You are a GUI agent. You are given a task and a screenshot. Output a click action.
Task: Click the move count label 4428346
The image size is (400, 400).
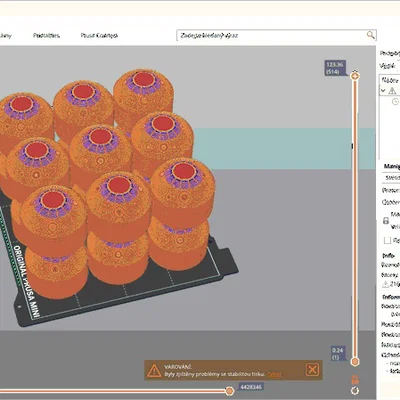(x=251, y=387)
